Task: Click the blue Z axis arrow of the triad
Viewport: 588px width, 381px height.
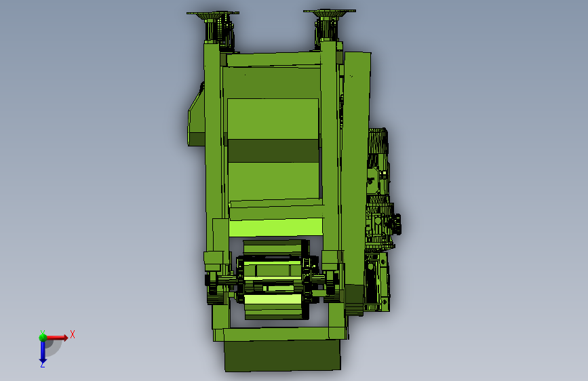Action: (x=43, y=352)
